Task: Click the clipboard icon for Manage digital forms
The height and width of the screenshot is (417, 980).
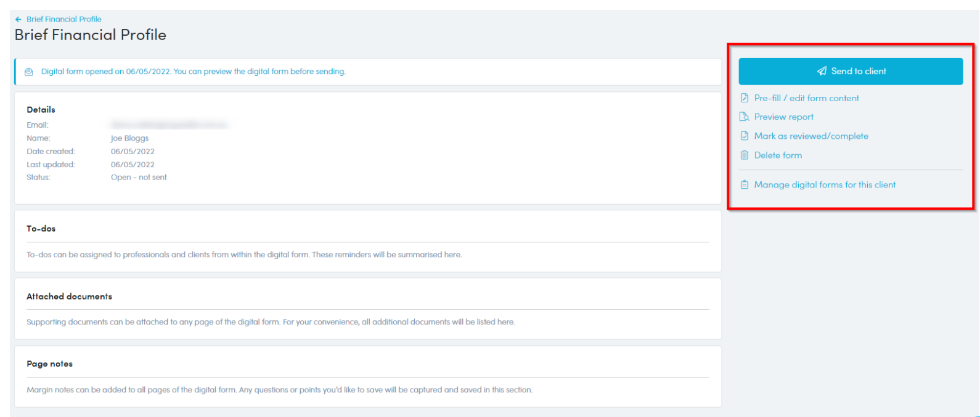Action: [745, 184]
